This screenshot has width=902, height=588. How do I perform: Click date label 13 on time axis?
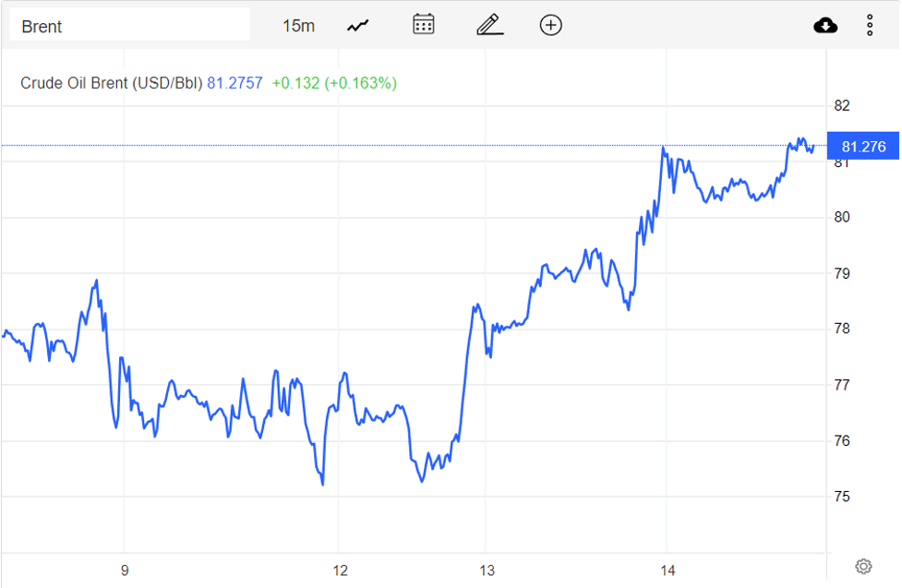click(485, 570)
